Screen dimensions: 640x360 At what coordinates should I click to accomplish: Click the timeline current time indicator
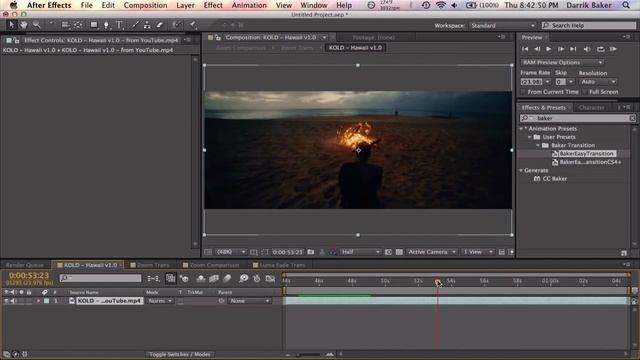point(438,282)
